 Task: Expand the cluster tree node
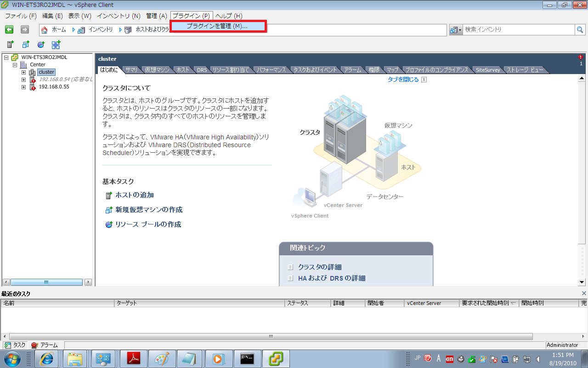tap(24, 72)
